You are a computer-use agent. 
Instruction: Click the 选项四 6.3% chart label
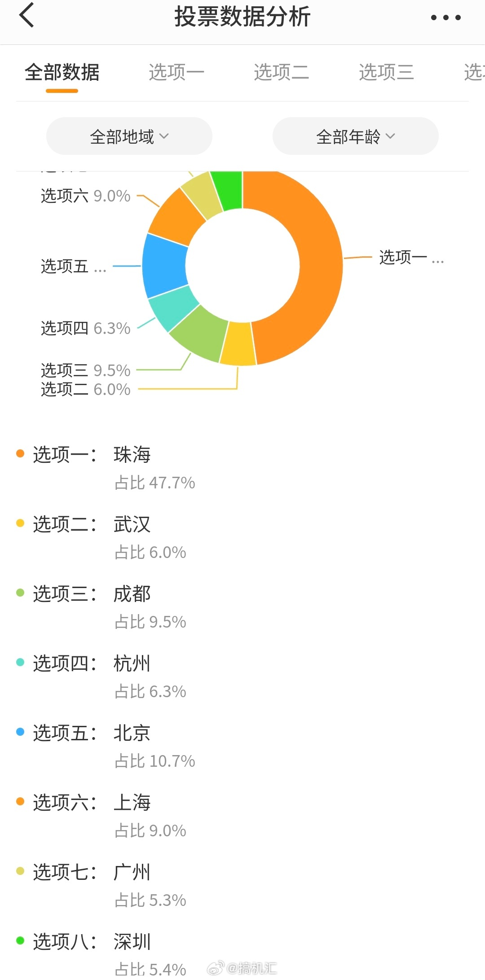(x=86, y=329)
